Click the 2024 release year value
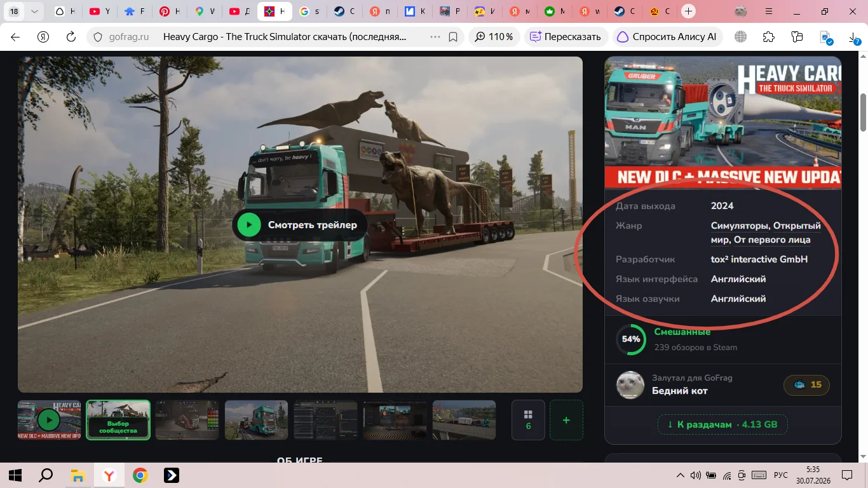The width and height of the screenshot is (868, 488). 722,206
